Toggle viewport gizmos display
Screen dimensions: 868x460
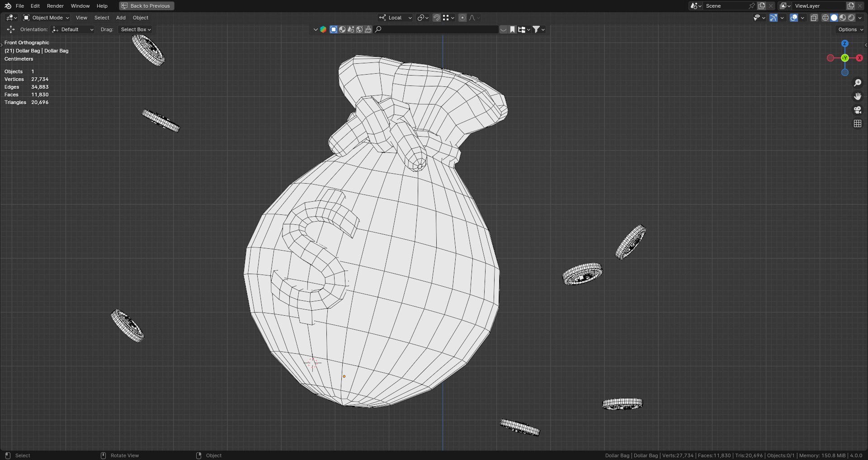774,18
